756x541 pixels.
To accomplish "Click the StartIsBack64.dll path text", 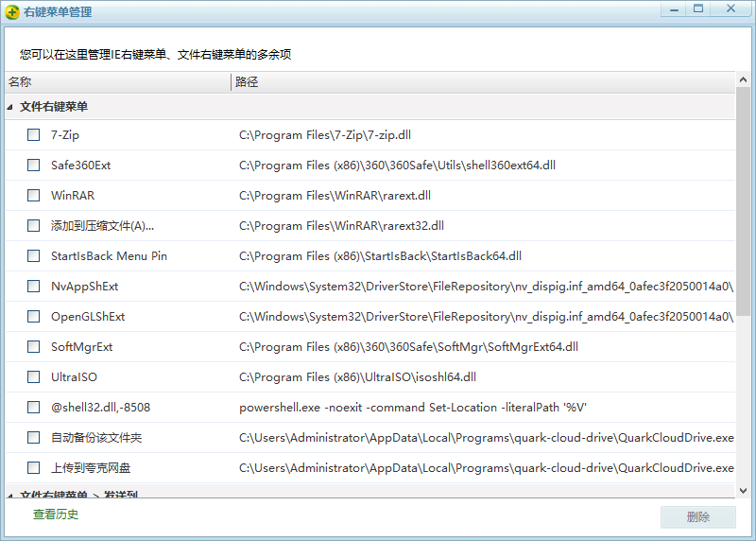I will (381, 255).
